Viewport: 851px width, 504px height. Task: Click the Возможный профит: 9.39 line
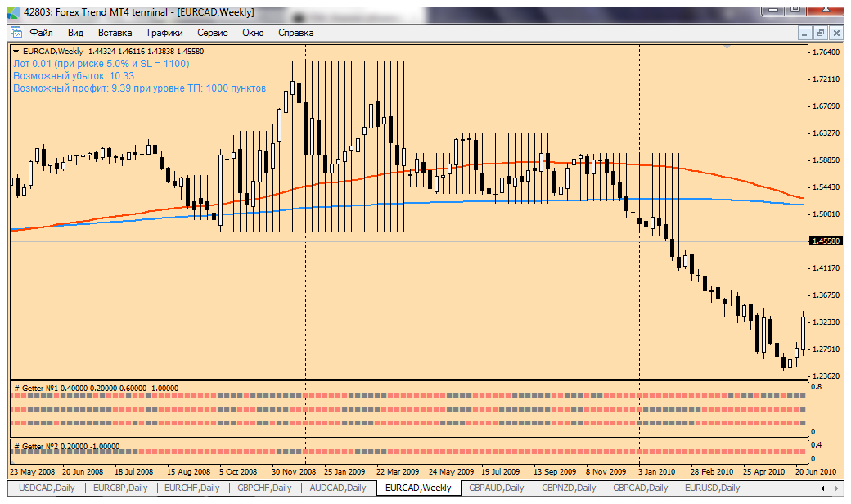point(139,88)
